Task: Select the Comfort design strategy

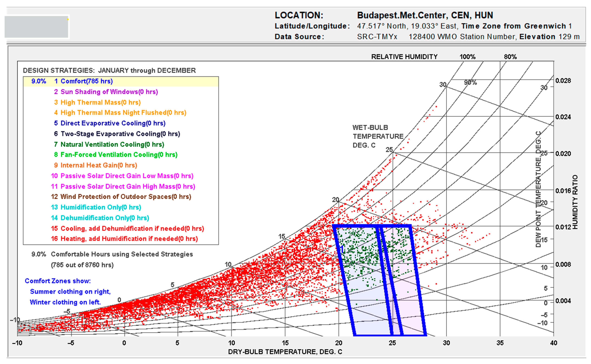Action: coord(86,81)
